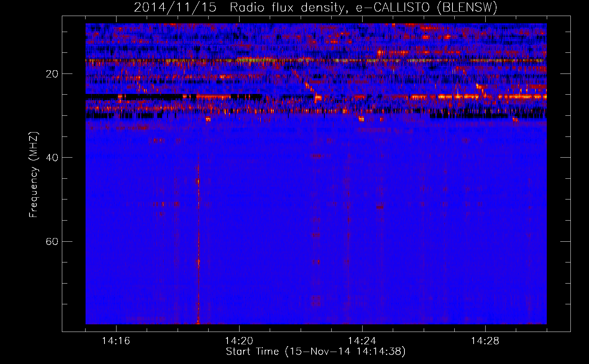The width and height of the screenshot is (589, 364).
Task: Click the 'Start Time (15-Nov-14 14:14:38)' label
Action: pyautogui.click(x=316, y=352)
